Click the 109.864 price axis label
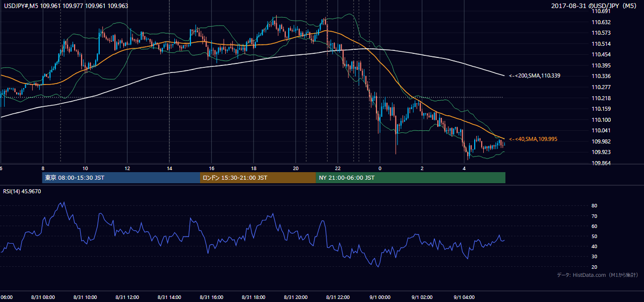This screenshot has width=644, height=302. click(x=601, y=163)
